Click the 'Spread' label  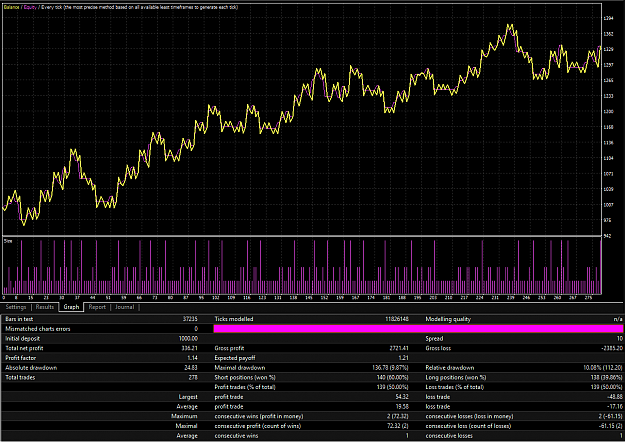click(x=434, y=338)
